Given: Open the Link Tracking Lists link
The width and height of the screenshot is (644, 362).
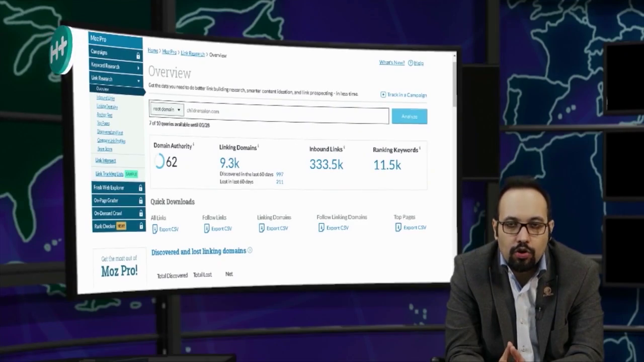Looking at the screenshot, I should click(109, 173).
